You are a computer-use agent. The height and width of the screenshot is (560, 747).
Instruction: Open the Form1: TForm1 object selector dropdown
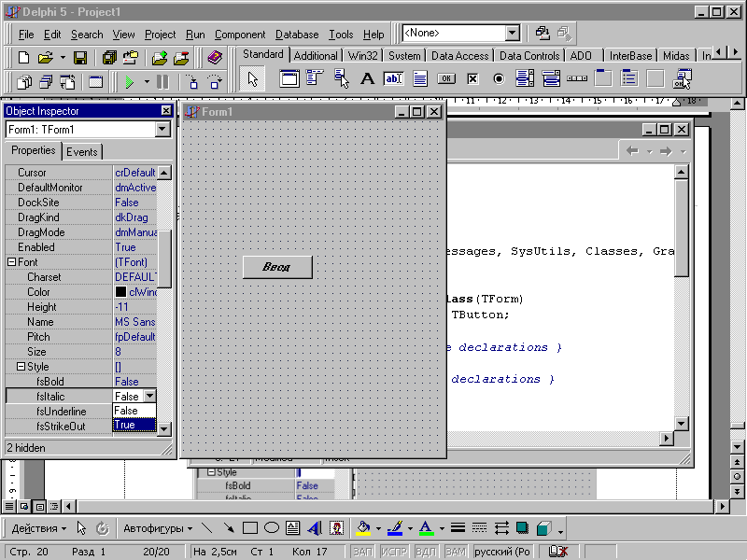tap(162, 129)
